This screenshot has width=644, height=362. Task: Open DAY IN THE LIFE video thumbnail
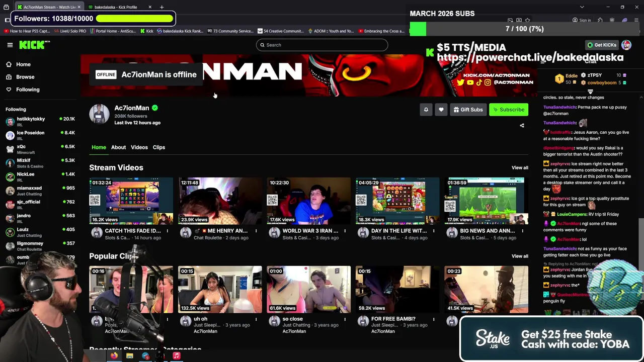point(397,201)
